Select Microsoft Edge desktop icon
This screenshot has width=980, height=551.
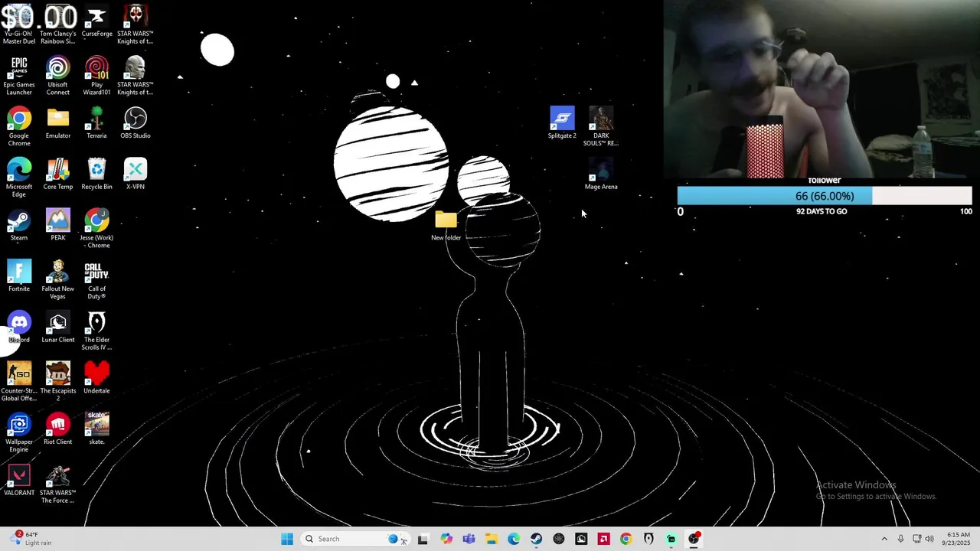coord(19,178)
